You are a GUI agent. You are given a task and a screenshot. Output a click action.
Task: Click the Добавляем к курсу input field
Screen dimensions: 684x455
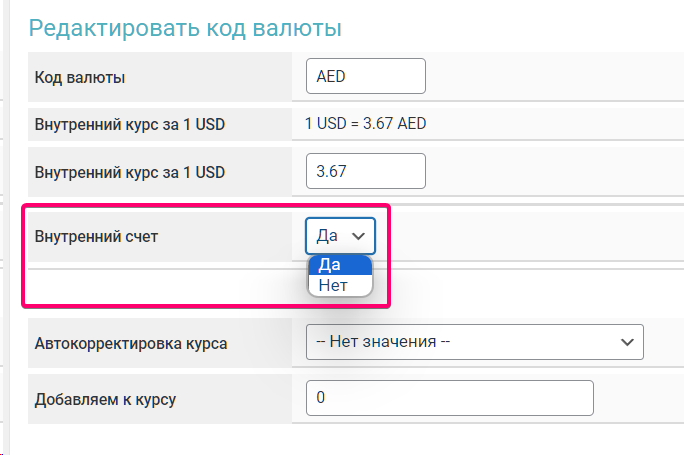(x=449, y=397)
